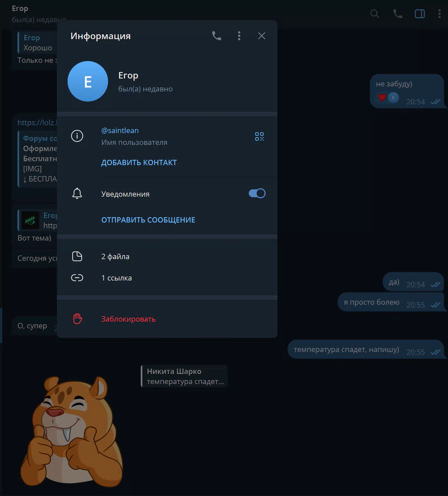
Task: Start a call from the chat header
Action: coord(397,14)
